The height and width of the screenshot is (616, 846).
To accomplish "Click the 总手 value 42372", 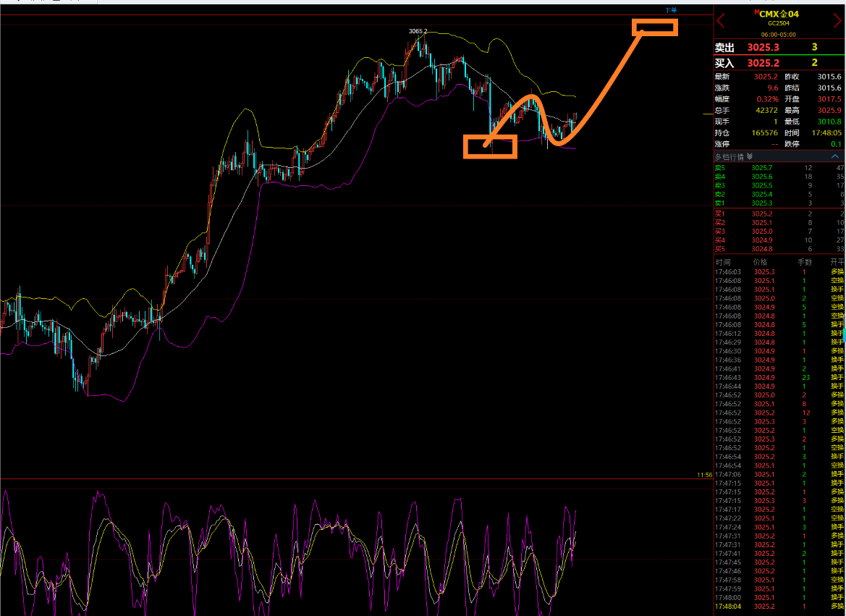I will (x=766, y=110).
